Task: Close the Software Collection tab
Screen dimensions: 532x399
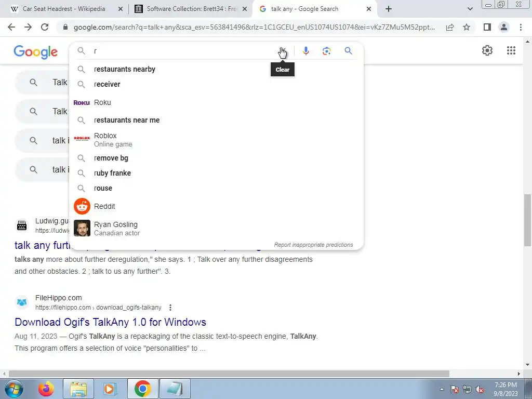Action: coord(245,9)
